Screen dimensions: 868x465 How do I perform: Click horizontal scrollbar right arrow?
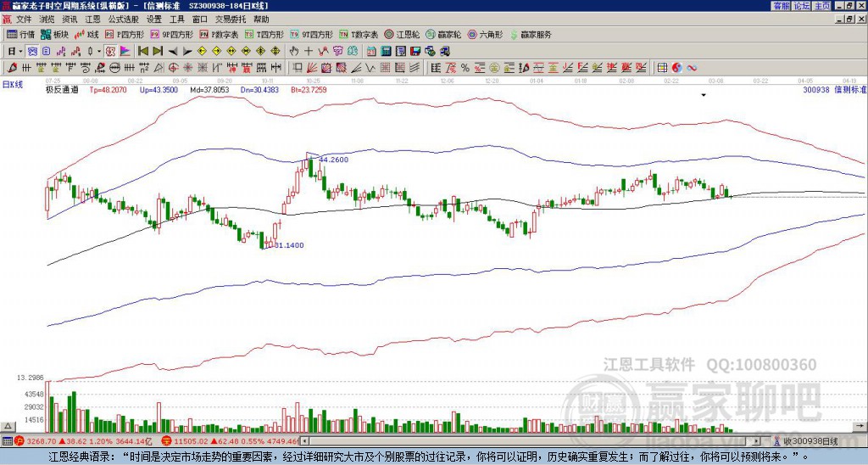(x=757, y=441)
